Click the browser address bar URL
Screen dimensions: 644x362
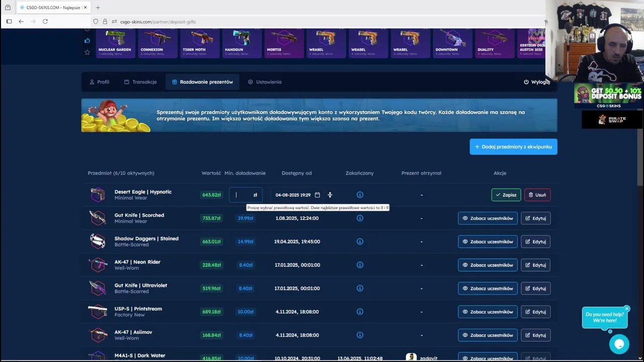point(158,22)
